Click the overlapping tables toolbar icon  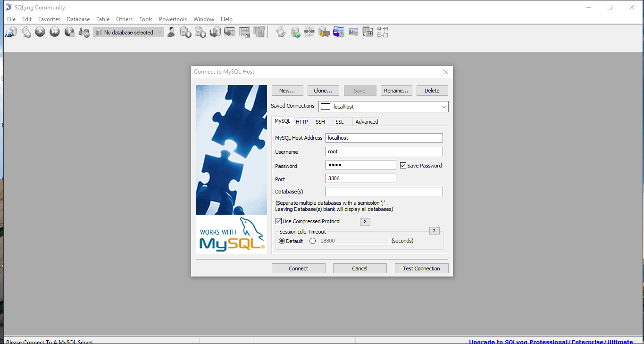(259, 32)
